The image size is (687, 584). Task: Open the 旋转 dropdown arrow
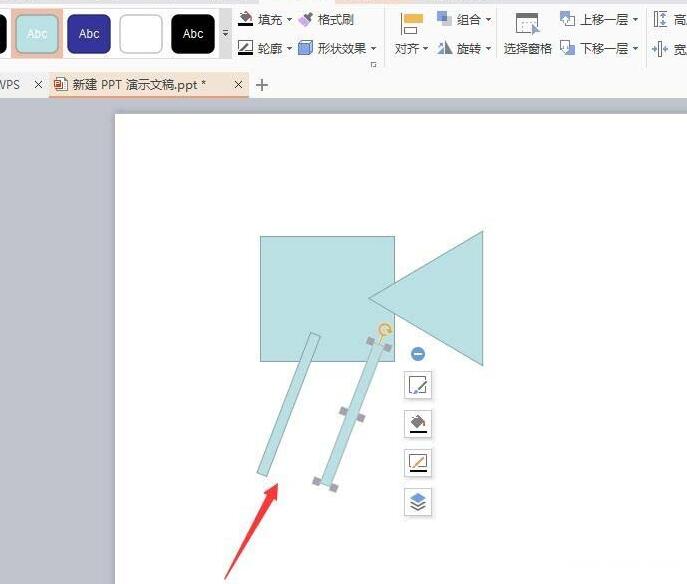(488, 48)
